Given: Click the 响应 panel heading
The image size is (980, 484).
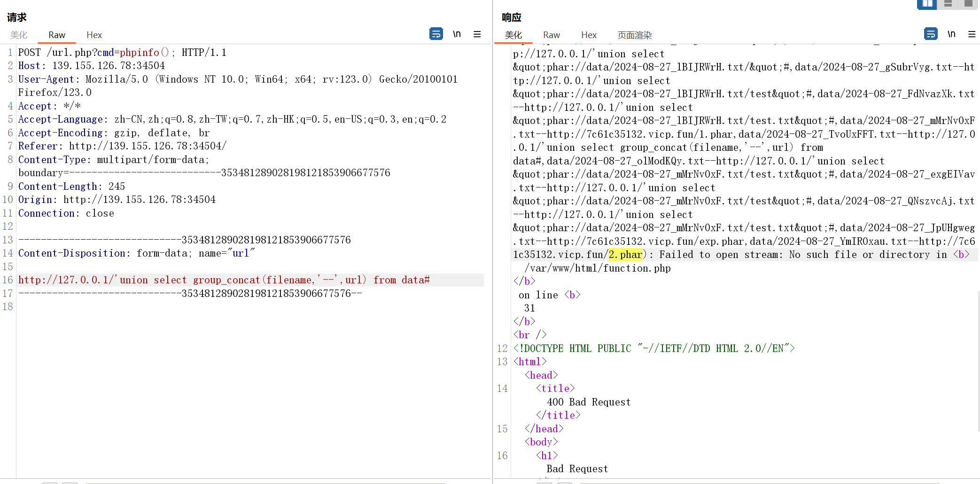Looking at the screenshot, I should click(512, 17).
